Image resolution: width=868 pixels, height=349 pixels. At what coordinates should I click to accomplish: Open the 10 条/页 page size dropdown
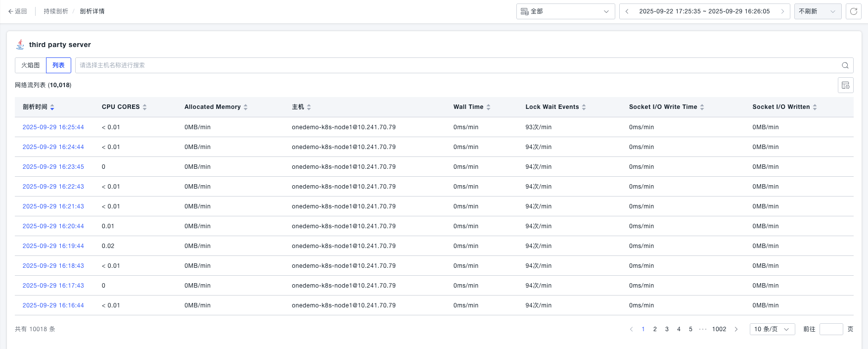[772, 329]
